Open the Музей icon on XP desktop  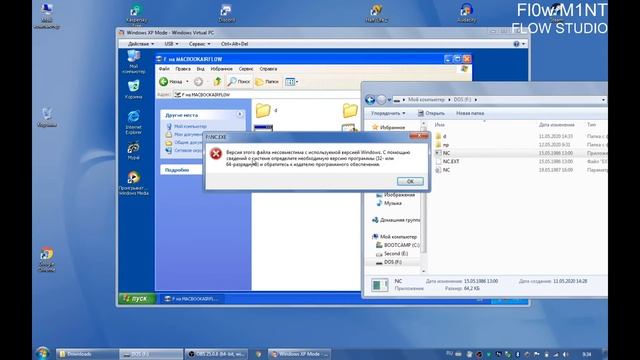point(134,151)
